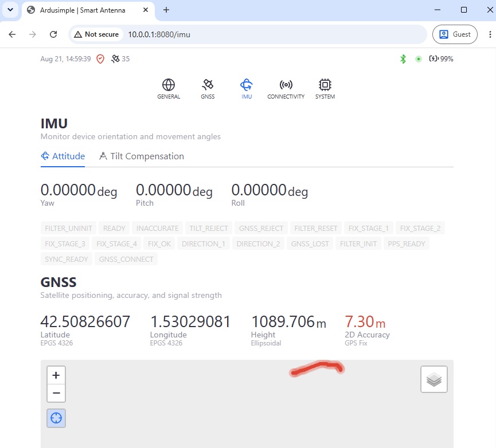The image size is (496, 448).
Task: Open the Chrome three-dot menu
Action: coord(490,34)
